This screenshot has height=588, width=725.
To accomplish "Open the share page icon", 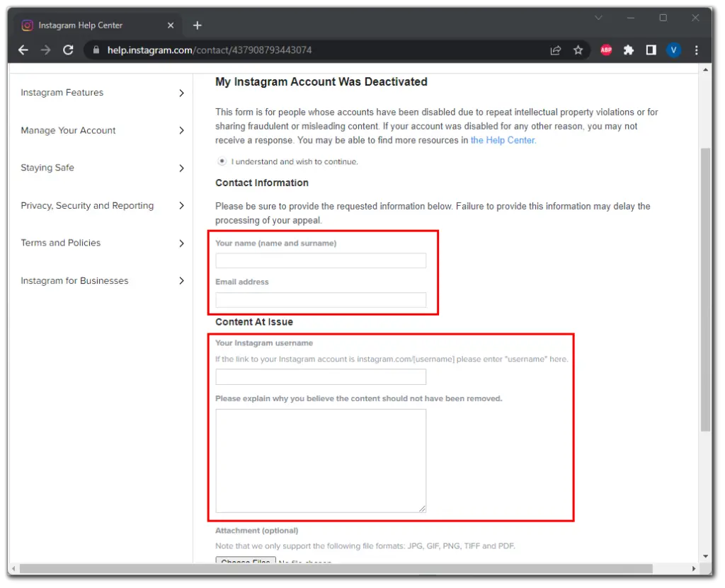I will [x=556, y=50].
